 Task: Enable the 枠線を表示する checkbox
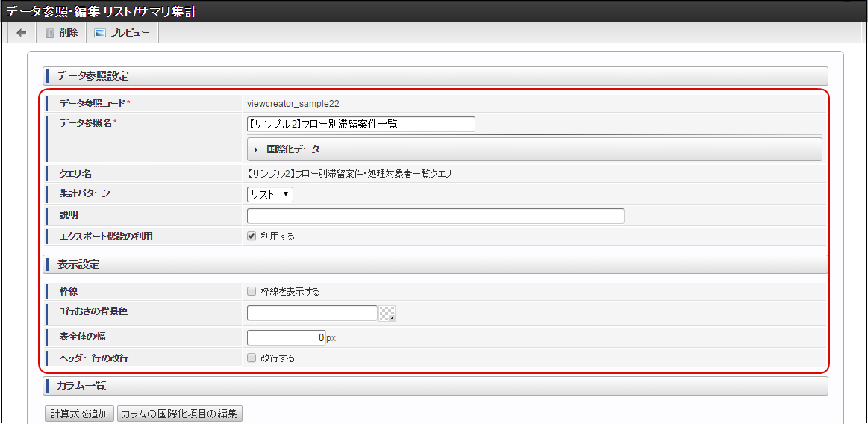point(252,291)
